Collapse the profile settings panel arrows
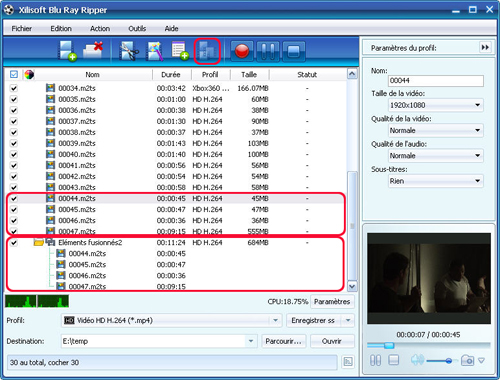The image size is (500, 380). coord(485,47)
